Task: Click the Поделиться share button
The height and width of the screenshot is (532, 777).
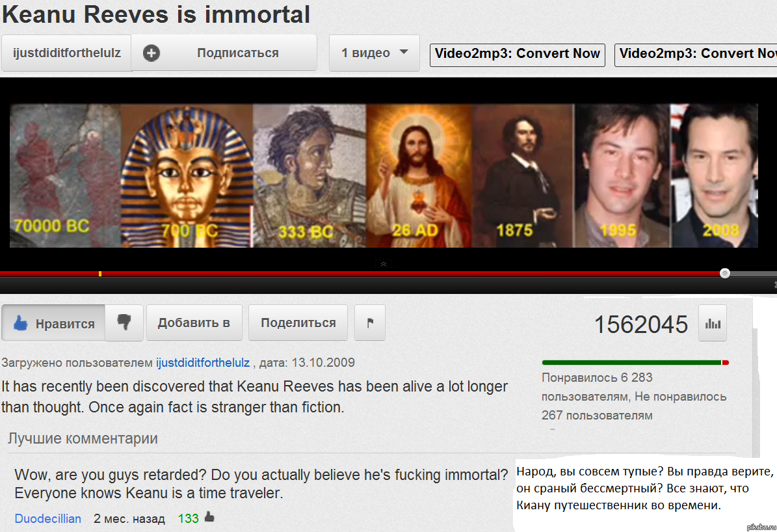Action: (298, 323)
